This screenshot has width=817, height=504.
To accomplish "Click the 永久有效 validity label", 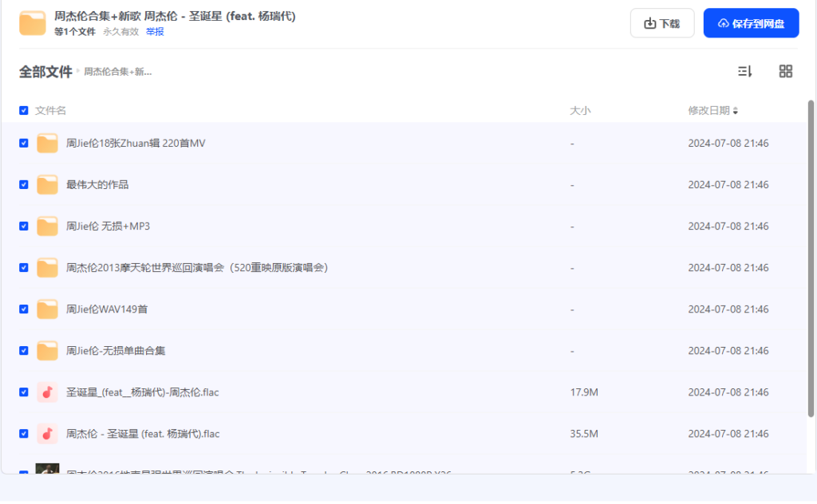I will click(121, 32).
